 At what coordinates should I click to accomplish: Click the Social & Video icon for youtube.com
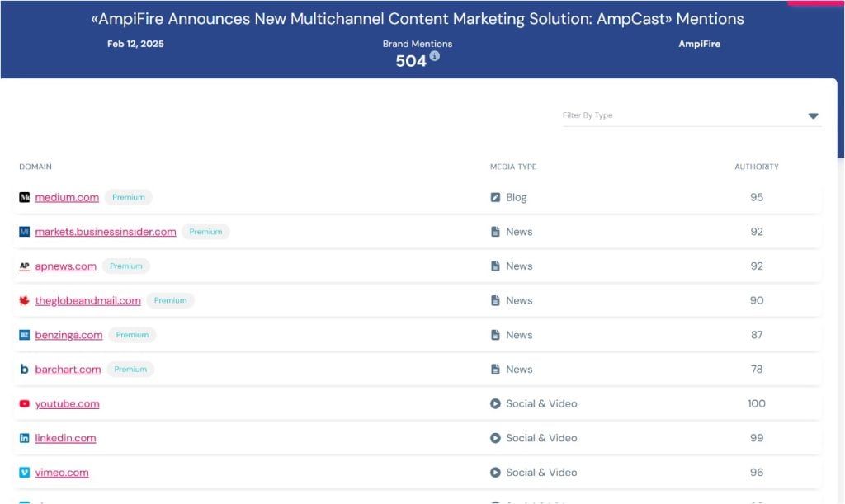[495, 404]
